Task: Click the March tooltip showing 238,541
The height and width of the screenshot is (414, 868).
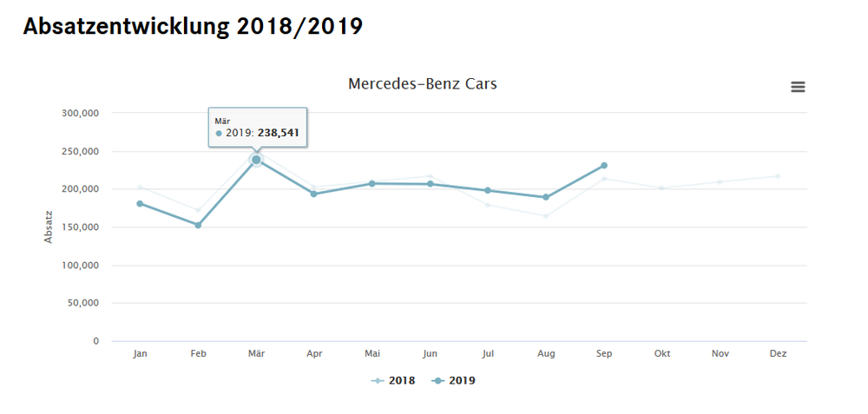Action: click(x=258, y=128)
